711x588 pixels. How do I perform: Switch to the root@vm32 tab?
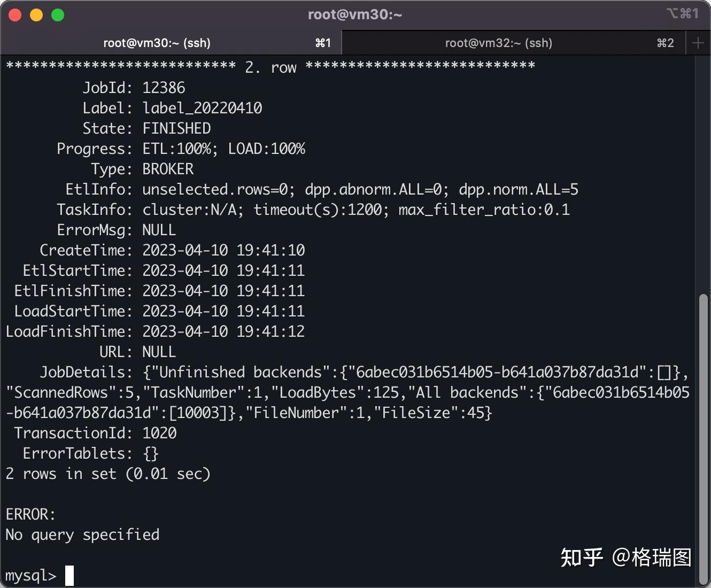click(x=498, y=43)
